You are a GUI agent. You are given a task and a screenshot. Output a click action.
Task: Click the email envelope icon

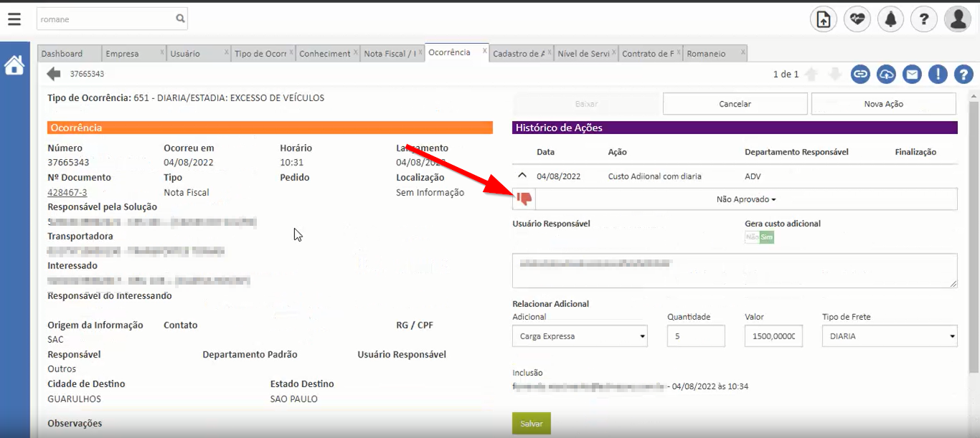(x=912, y=74)
